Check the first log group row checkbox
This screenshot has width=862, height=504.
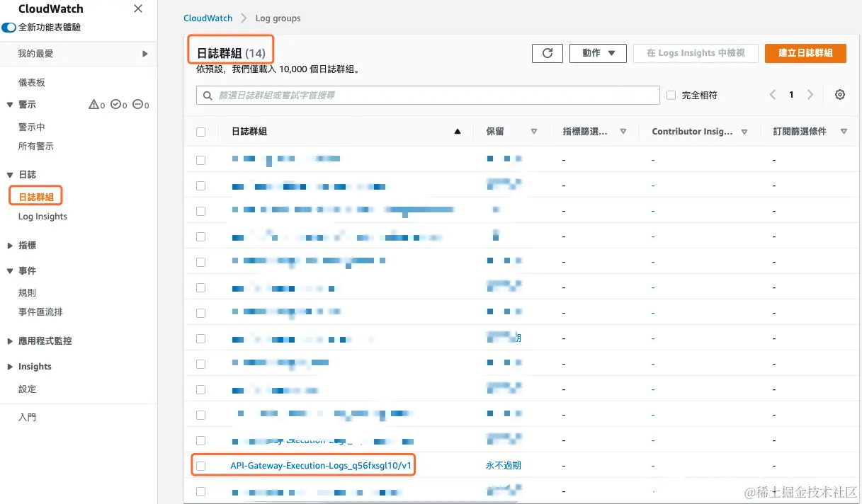click(201, 161)
